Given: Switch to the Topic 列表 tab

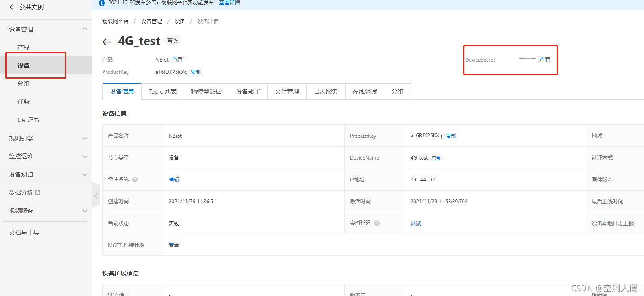Looking at the screenshot, I should click(163, 91).
